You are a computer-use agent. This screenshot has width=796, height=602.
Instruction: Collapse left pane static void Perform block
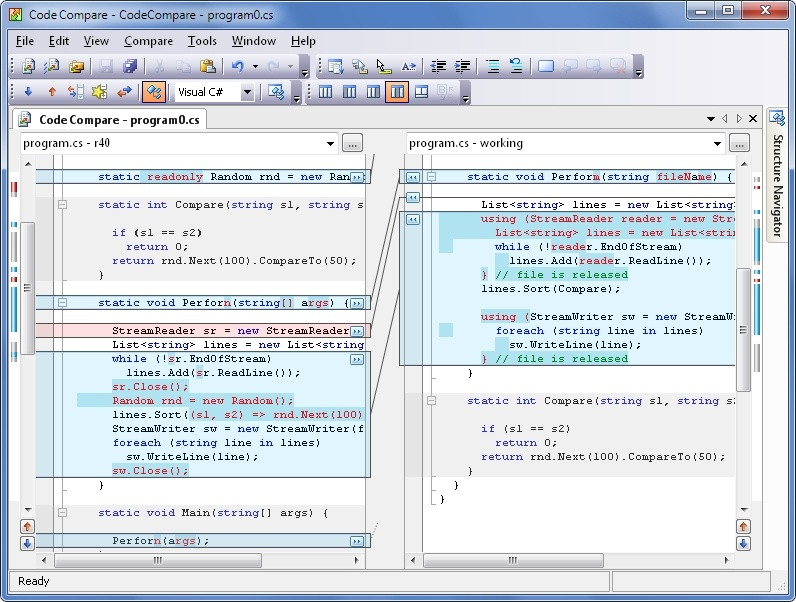[62, 303]
